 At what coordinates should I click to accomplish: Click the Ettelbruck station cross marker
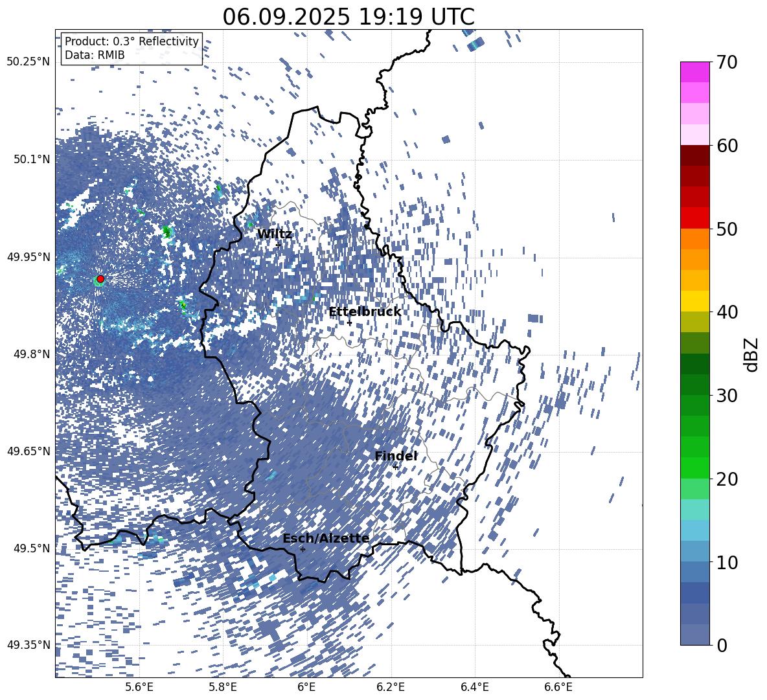tap(349, 322)
